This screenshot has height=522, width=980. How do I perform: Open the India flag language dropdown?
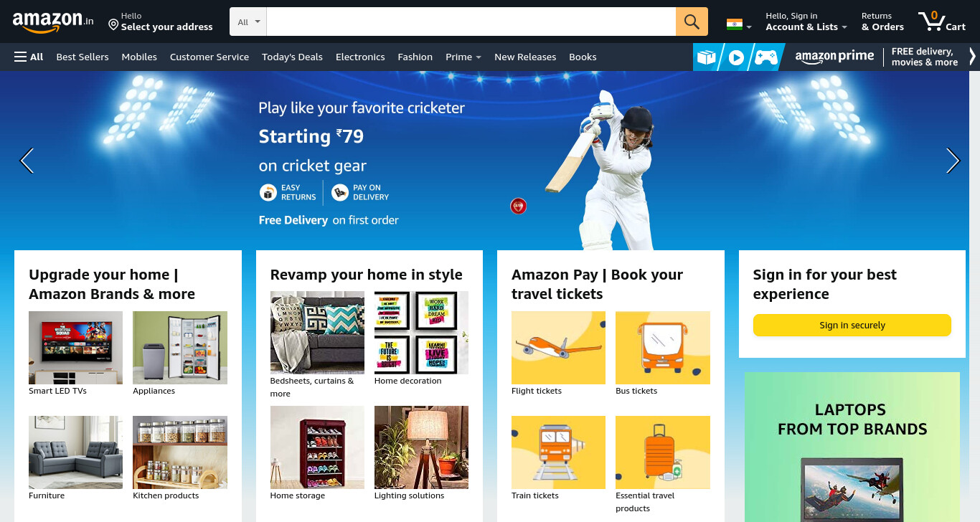point(739,24)
